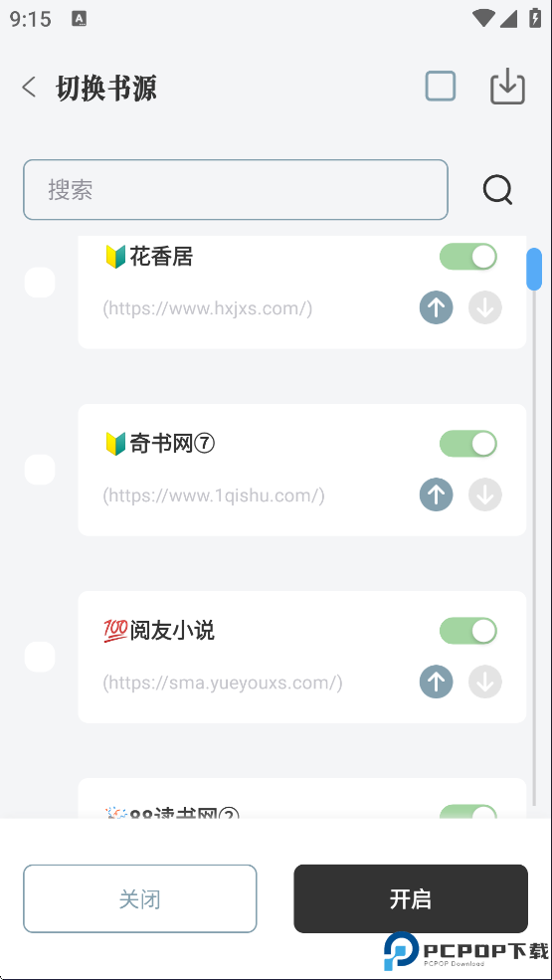Turn off the 奇书网⑦ toggle

coord(468,444)
